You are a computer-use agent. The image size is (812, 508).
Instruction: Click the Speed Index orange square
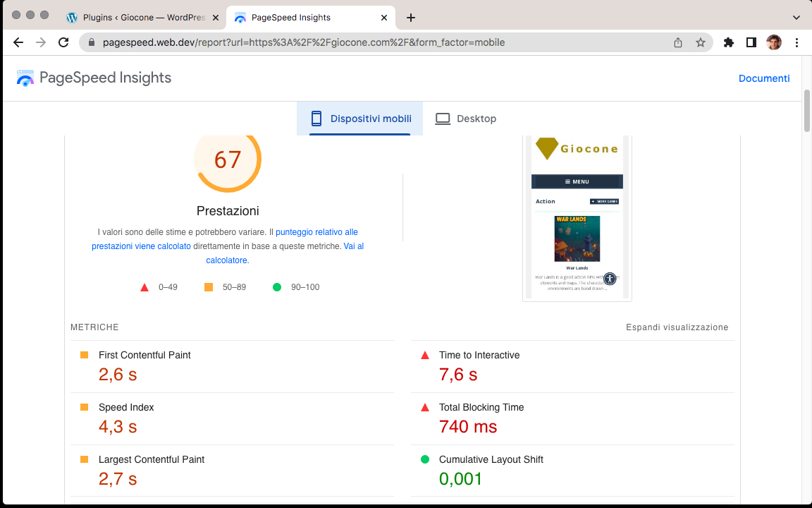click(85, 407)
